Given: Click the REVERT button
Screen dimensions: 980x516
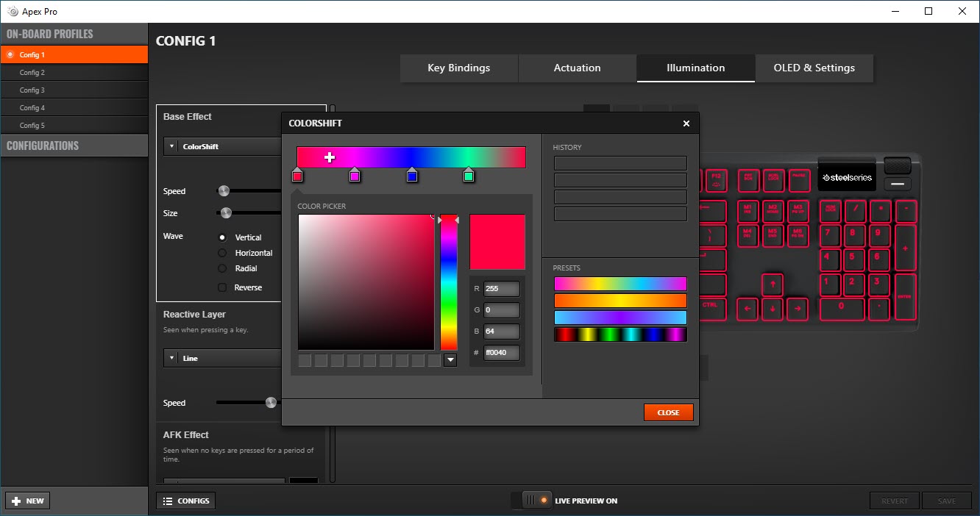Looking at the screenshot, I should click(x=895, y=501).
